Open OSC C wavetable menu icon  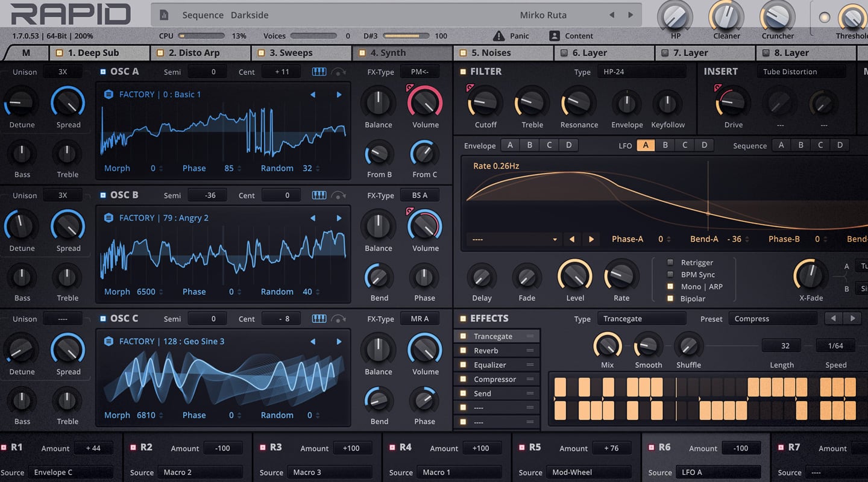point(108,342)
